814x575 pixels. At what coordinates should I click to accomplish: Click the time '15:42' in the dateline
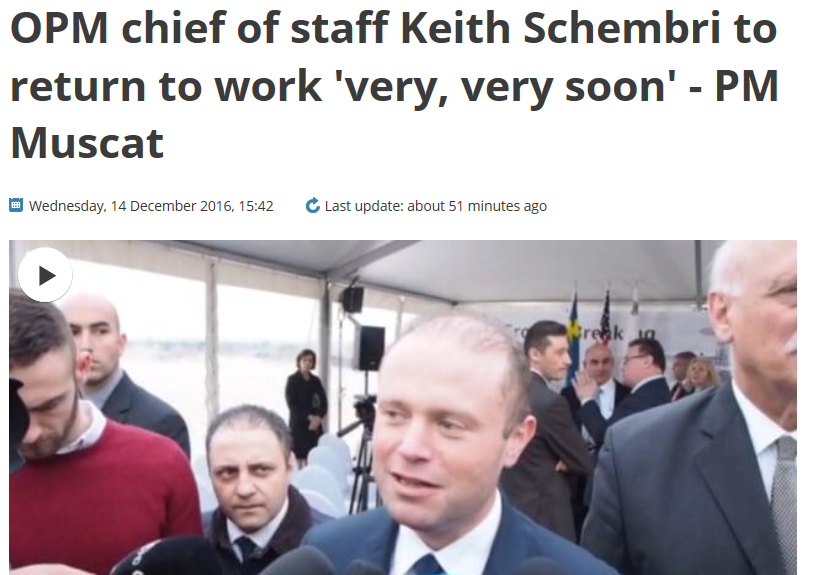(x=256, y=206)
